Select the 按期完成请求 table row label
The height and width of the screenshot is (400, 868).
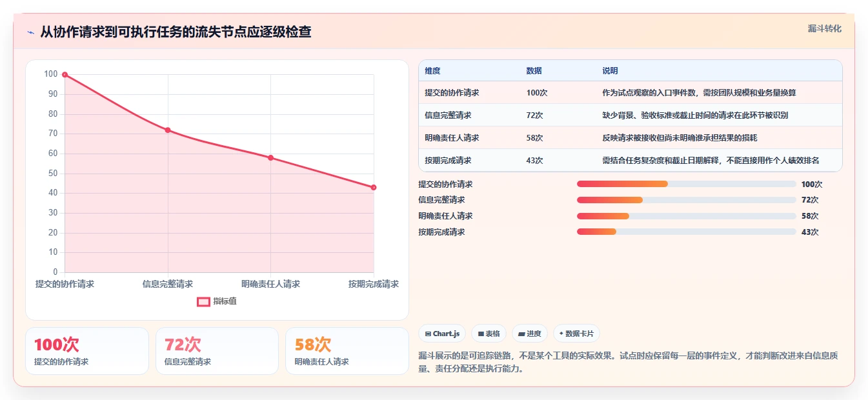448,161
